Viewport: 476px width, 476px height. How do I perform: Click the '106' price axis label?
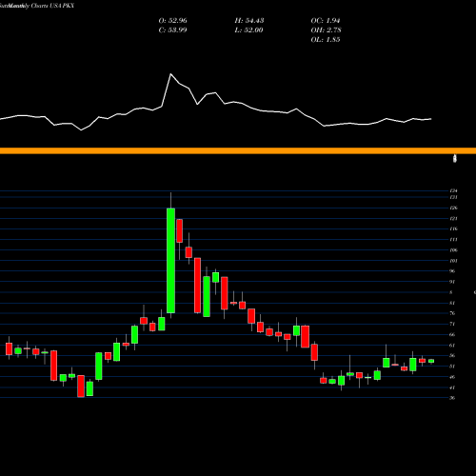coord(453,250)
